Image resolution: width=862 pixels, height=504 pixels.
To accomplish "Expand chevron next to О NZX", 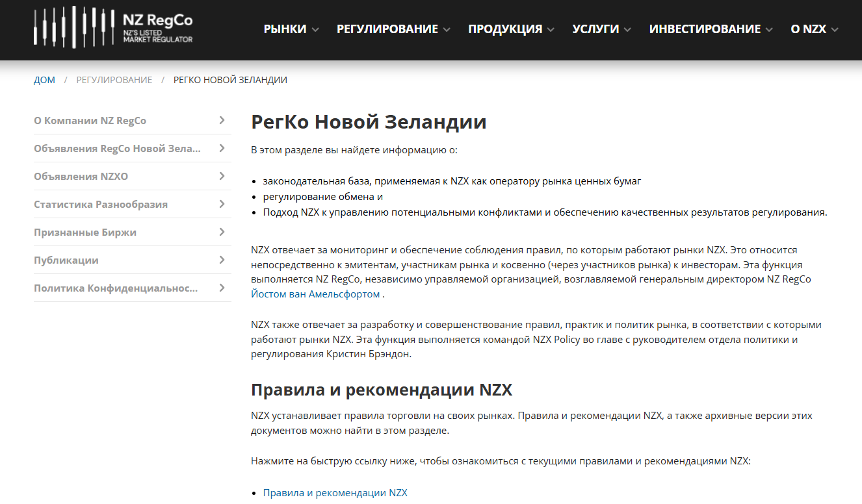I will (835, 30).
